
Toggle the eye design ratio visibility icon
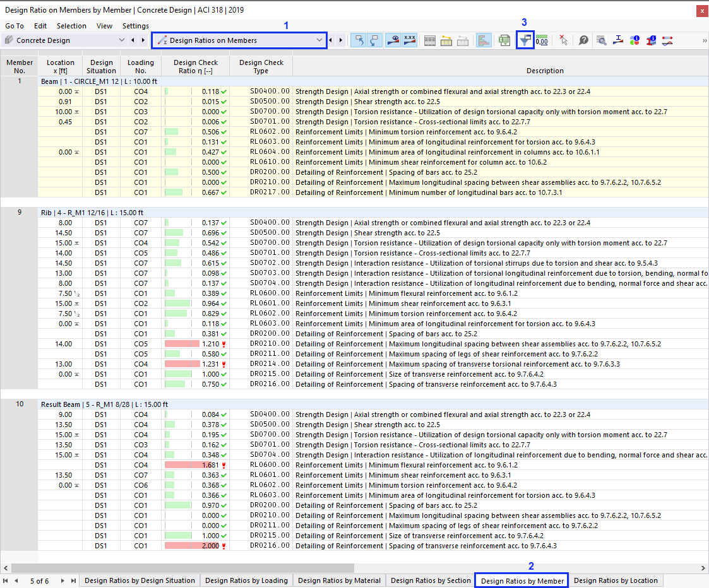point(393,40)
